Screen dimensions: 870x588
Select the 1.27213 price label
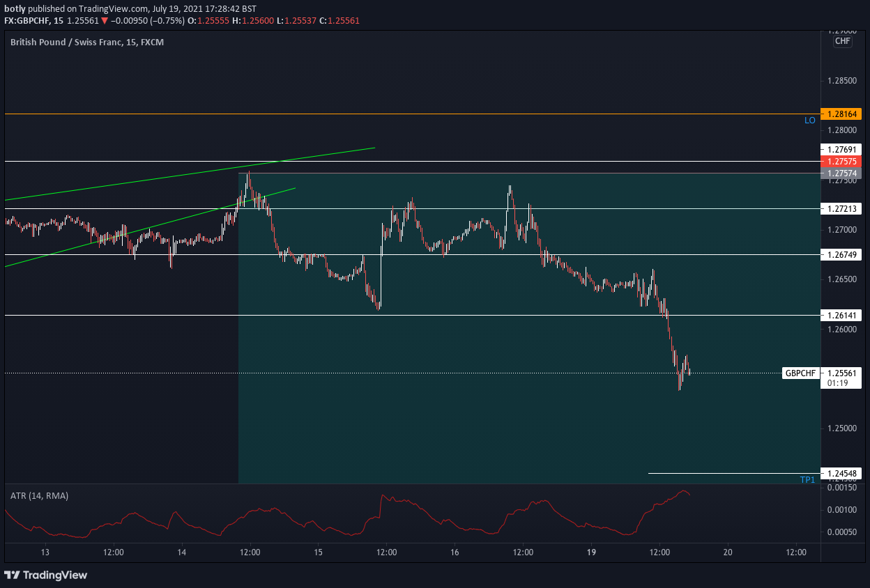[841, 208]
